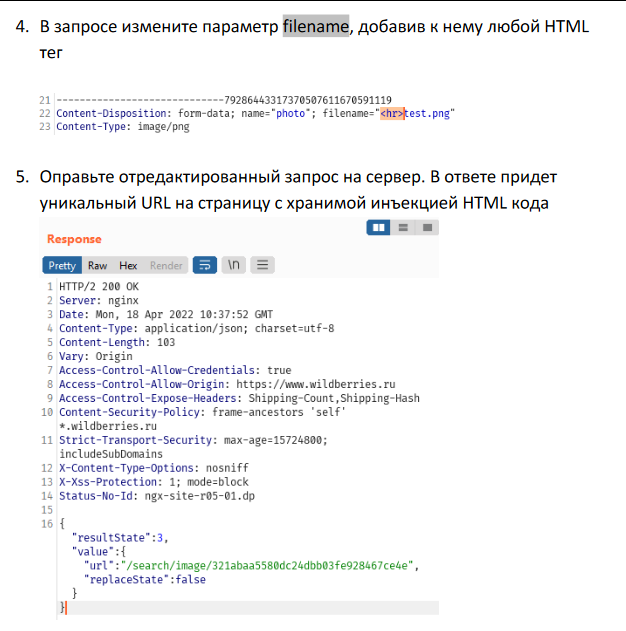Select the stacked horizontal layout icon

pyautogui.click(x=403, y=228)
